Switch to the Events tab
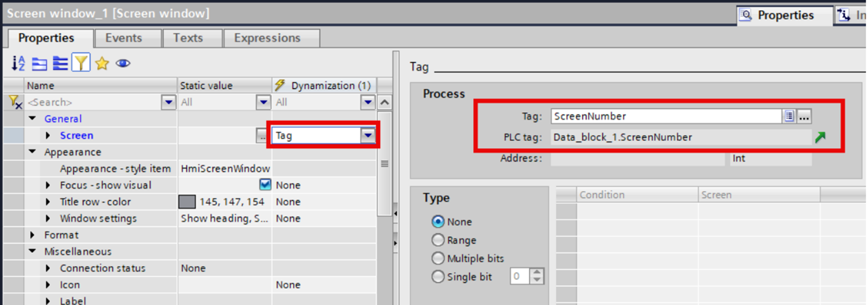This screenshot has height=305, width=868. pos(123,38)
